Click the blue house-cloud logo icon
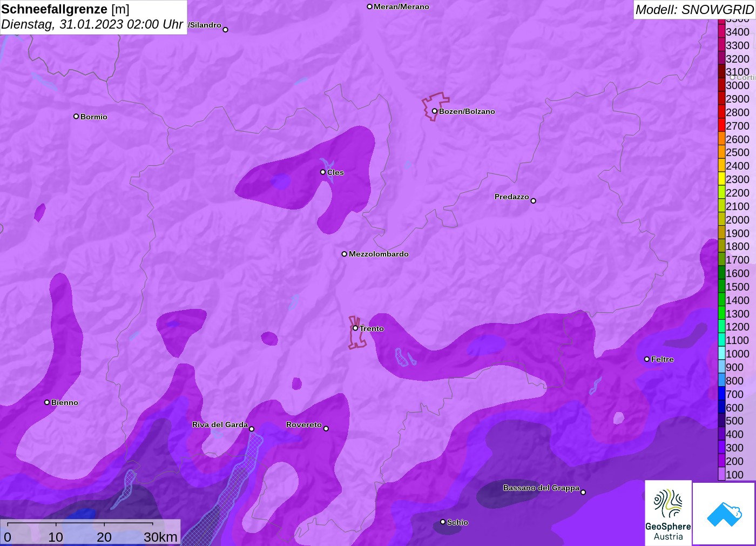This screenshot has height=546, width=756. tap(724, 514)
